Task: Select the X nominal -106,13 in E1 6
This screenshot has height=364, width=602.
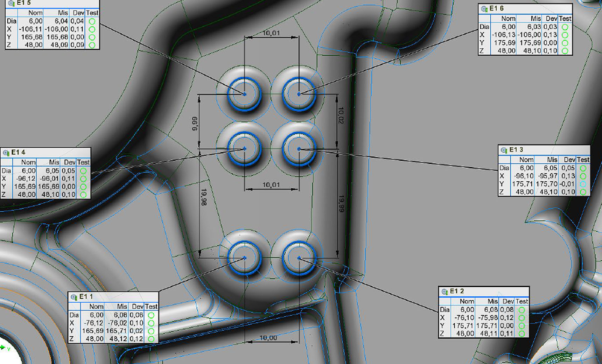Action: (x=504, y=35)
